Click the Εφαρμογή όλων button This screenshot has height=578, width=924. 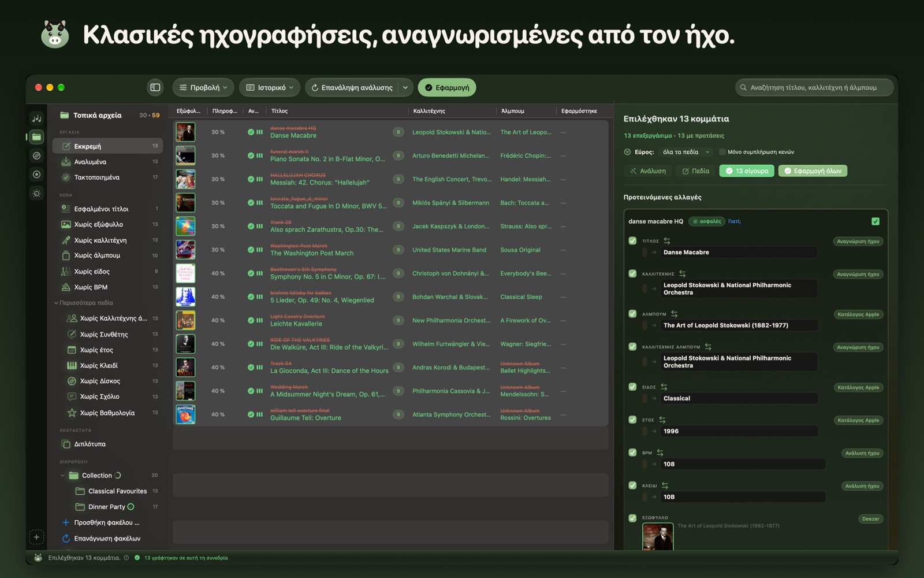point(813,171)
